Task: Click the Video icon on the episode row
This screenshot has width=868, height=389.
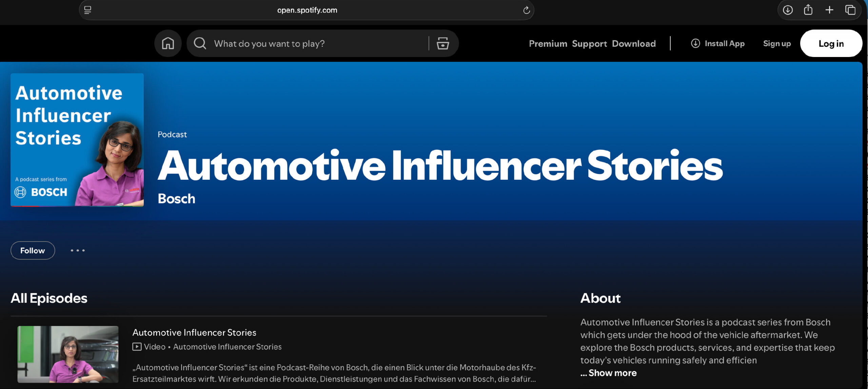Action: tap(137, 347)
